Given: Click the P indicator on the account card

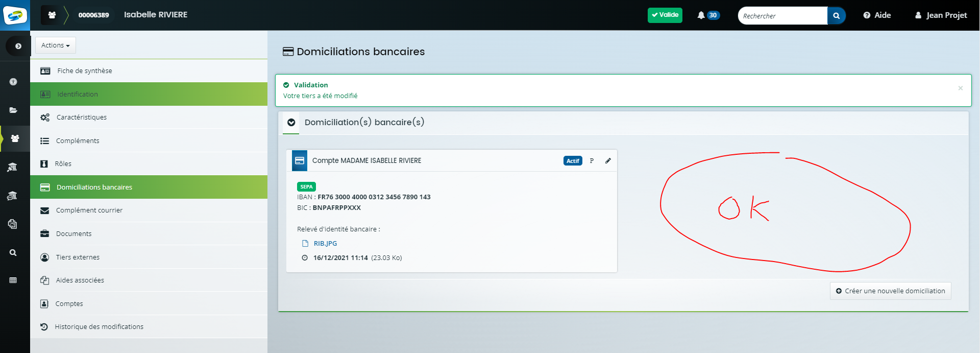Looking at the screenshot, I should click(x=592, y=161).
